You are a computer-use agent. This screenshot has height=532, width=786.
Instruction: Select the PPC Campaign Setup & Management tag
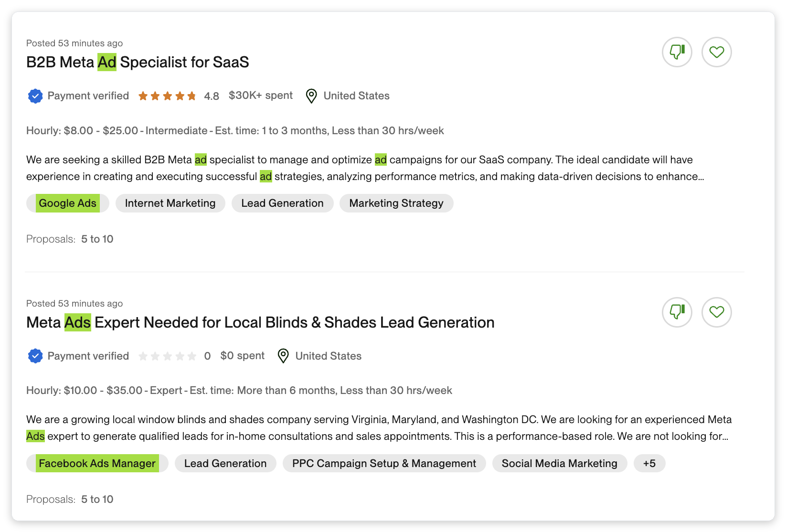384,463
